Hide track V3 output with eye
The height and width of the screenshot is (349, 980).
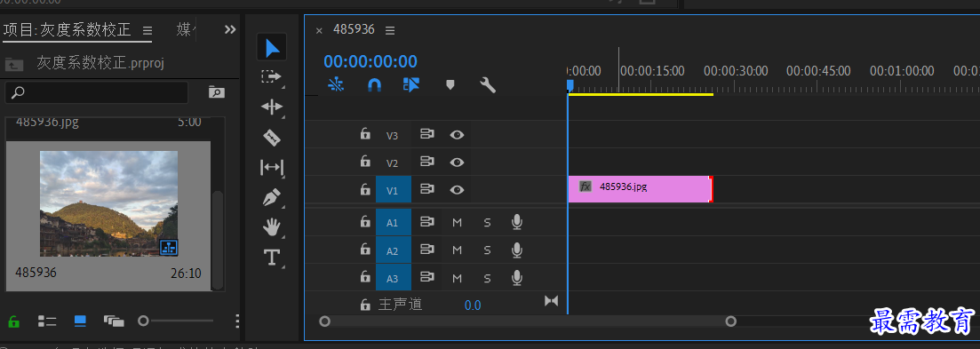tap(457, 134)
